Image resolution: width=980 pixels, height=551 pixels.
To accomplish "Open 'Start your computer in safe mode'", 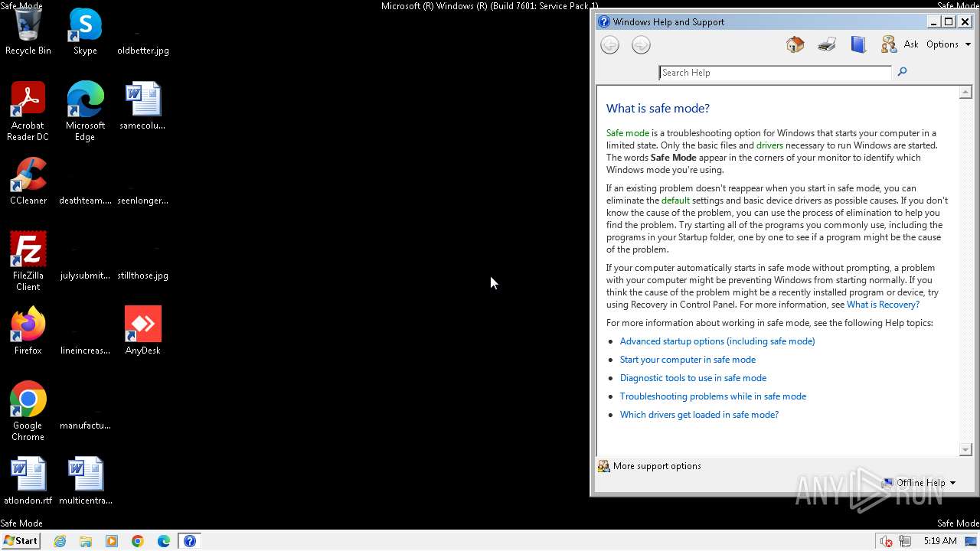I will click(688, 360).
